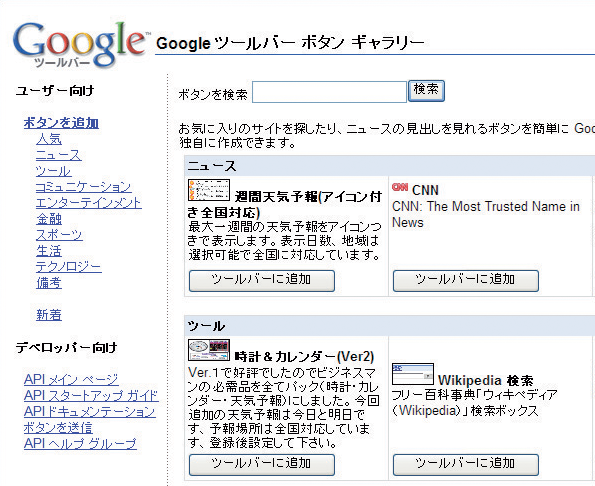Add 週間天気予報 to the toolbar
Image resolution: width=595 pixels, height=486 pixels.
262,281
